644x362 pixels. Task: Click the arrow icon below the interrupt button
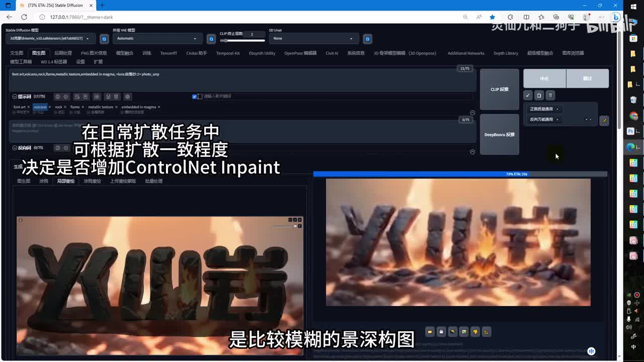pos(528,96)
